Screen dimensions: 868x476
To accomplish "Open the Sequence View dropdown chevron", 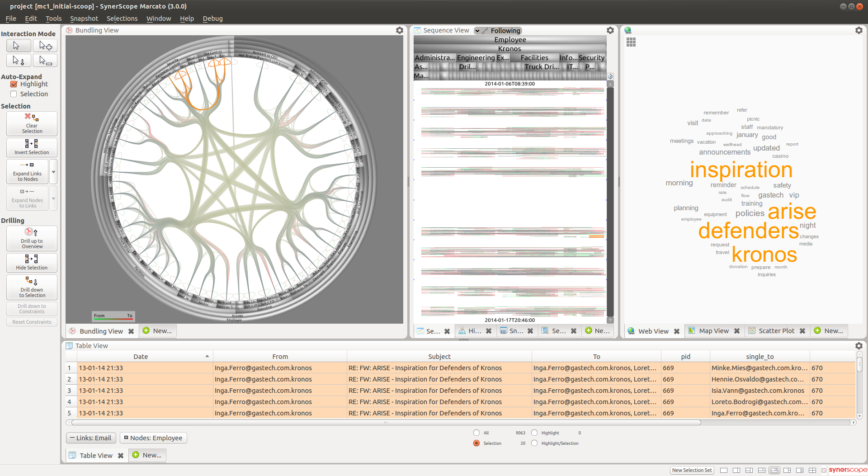I will pos(477,31).
